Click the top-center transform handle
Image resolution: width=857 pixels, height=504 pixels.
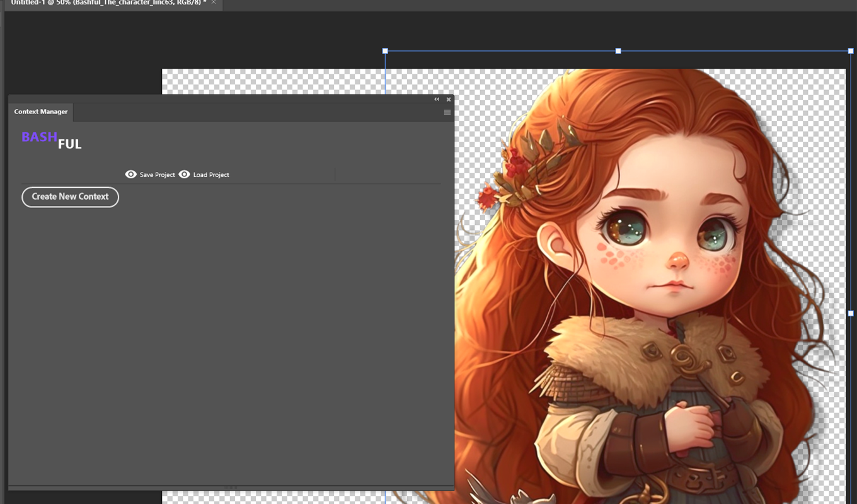[618, 51]
